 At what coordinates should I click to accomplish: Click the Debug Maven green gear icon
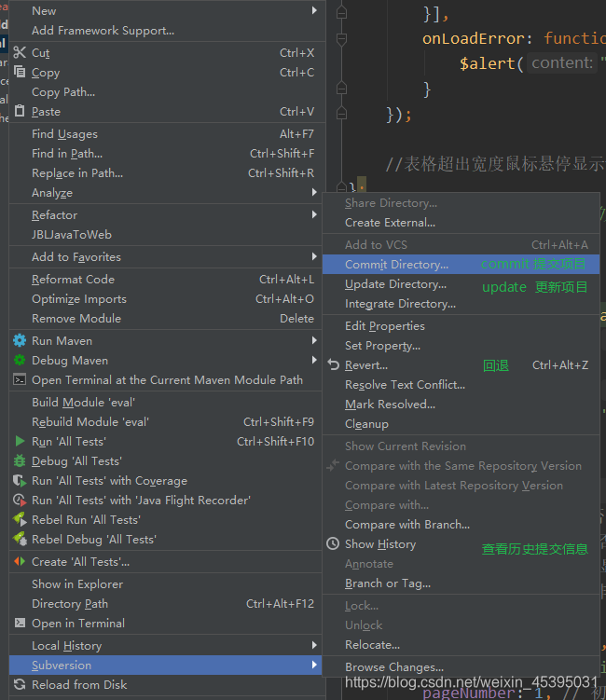(x=20, y=360)
